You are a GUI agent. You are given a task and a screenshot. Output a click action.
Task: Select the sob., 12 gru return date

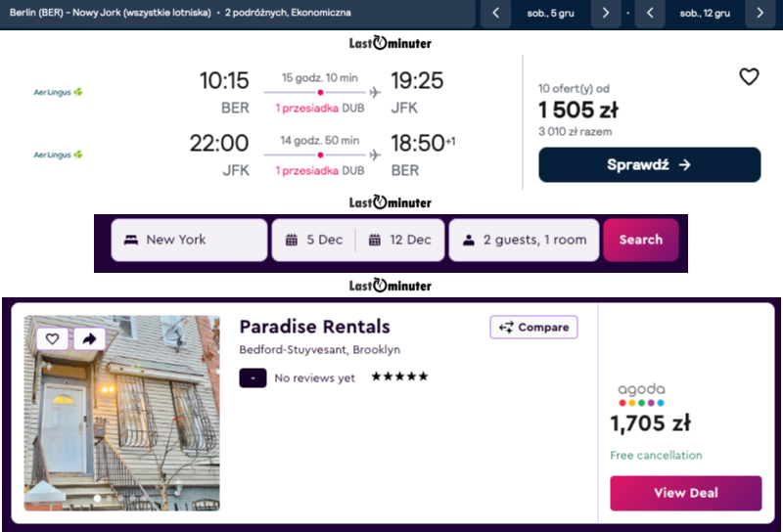tap(705, 13)
